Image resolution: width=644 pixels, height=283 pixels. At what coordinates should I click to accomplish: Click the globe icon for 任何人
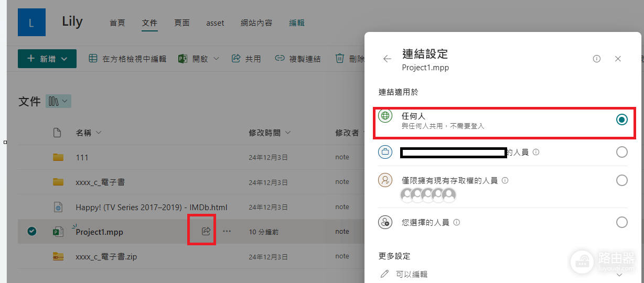[385, 116]
